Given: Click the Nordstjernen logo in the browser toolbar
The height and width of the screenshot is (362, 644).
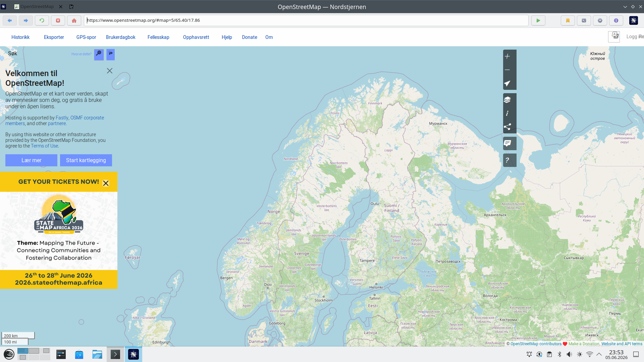Looking at the screenshot, I should point(634,20).
